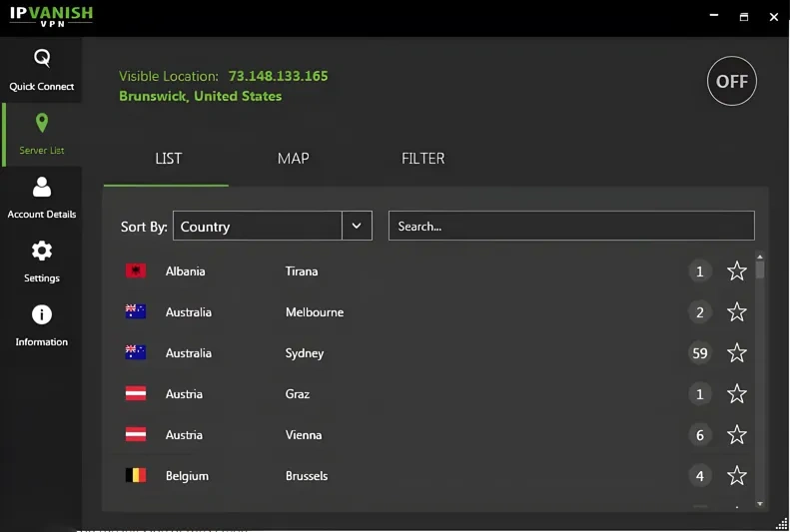
Task: Switch to the FILTER tab
Action: point(422,159)
